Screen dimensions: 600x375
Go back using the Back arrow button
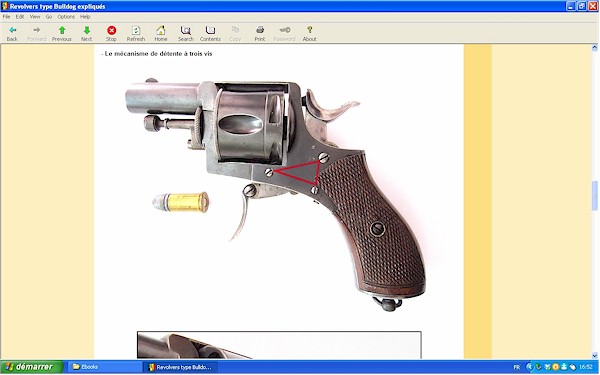coord(12,33)
